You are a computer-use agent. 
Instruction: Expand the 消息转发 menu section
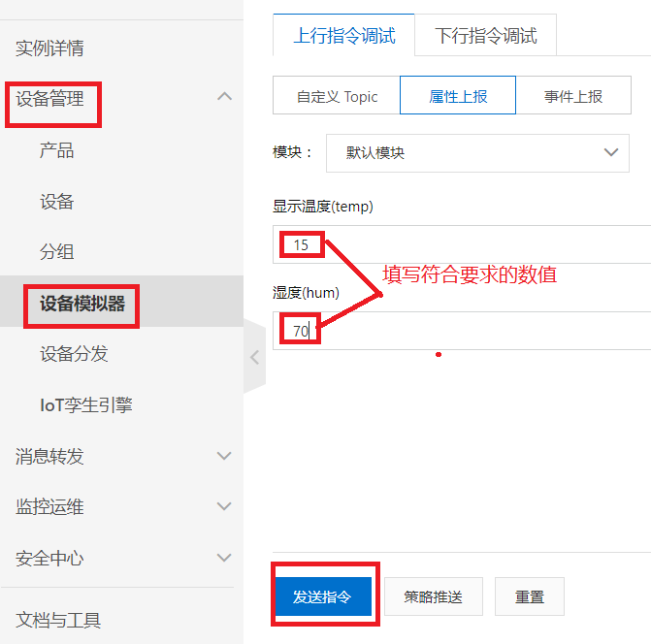point(224,456)
